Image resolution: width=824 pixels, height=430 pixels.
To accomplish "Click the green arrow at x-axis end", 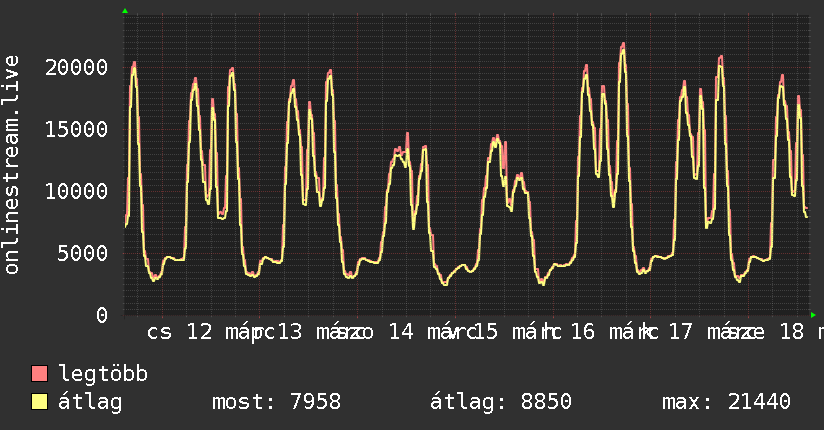I will [813, 315].
